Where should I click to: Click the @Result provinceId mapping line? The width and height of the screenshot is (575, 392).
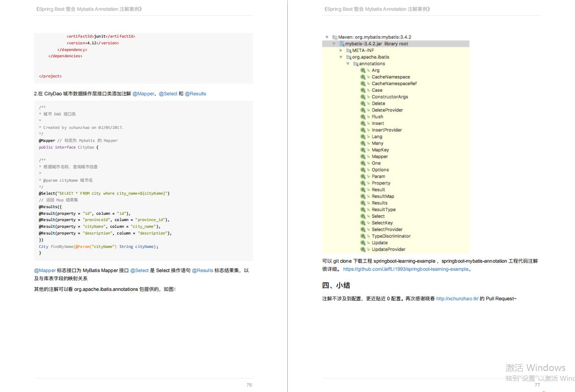(104, 220)
